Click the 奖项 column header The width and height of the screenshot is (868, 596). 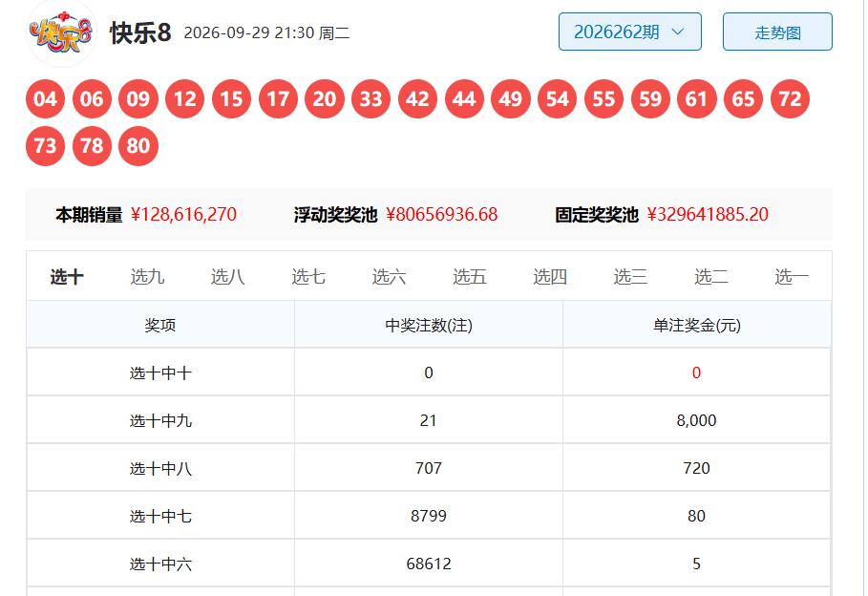(160, 325)
